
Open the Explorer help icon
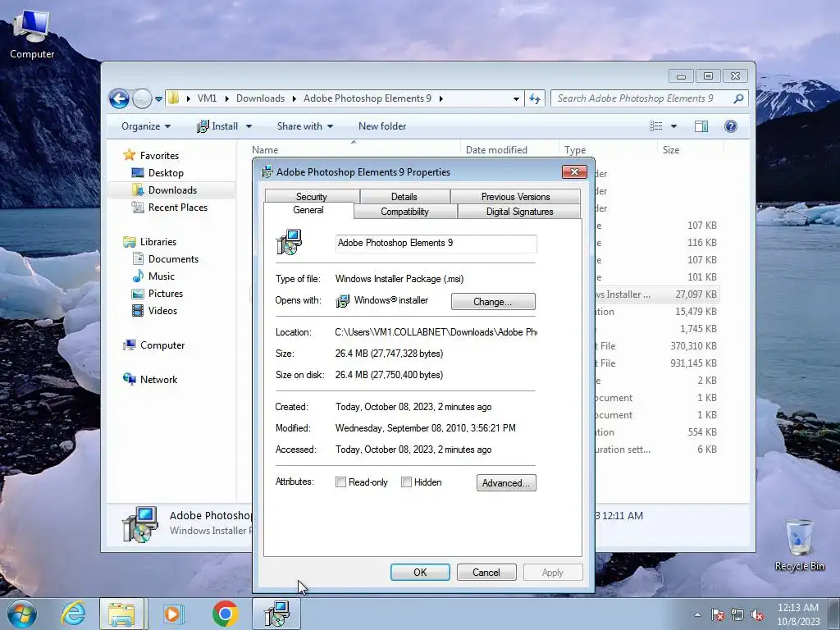[x=731, y=126]
